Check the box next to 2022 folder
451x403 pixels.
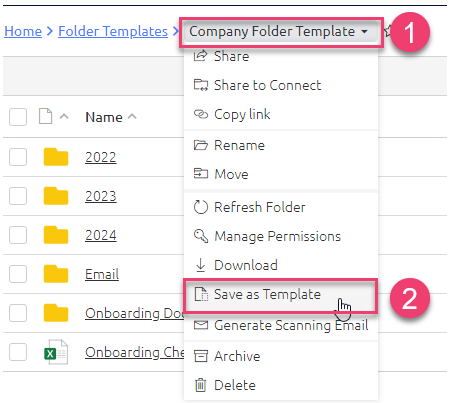pos(18,157)
